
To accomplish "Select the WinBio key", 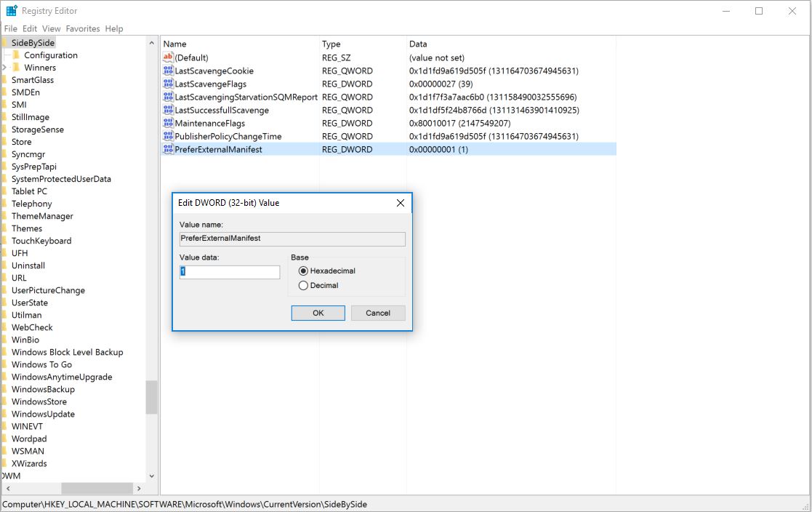I will tap(25, 340).
